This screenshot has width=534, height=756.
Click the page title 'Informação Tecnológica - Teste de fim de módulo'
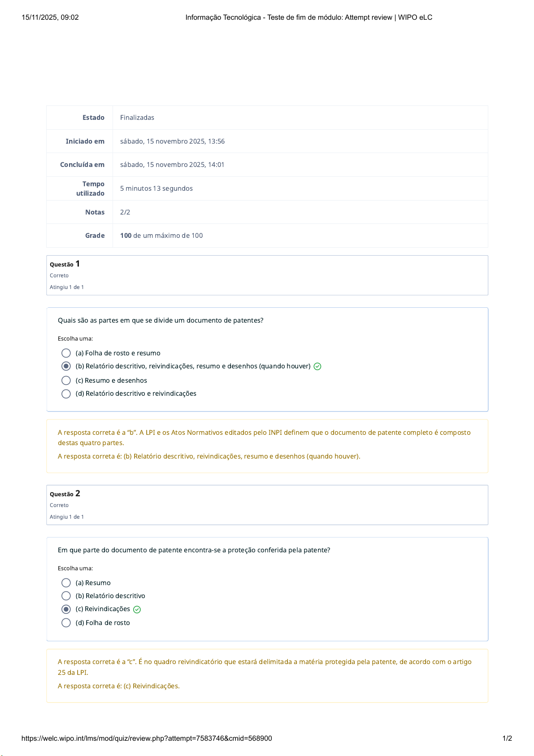(308, 17)
